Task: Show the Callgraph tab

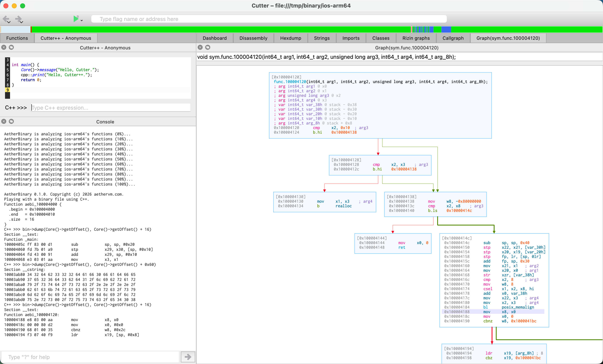Action: click(x=453, y=38)
